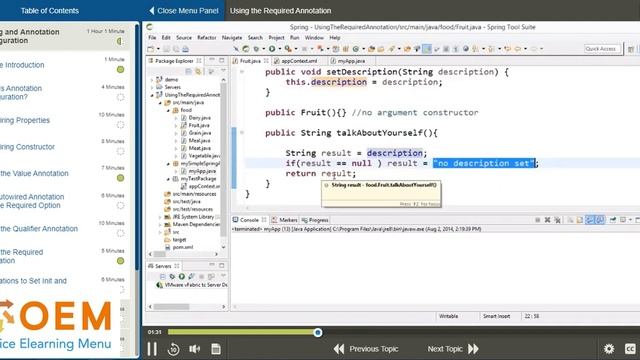Open the Debug button dropdown arrow
The image size is (640, 360).
coord(264,49)
